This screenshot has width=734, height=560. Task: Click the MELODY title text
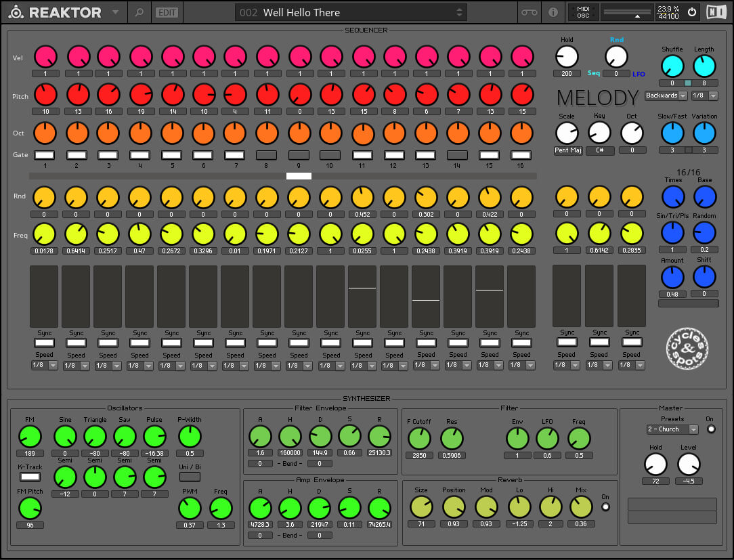[x=597, y=98]
